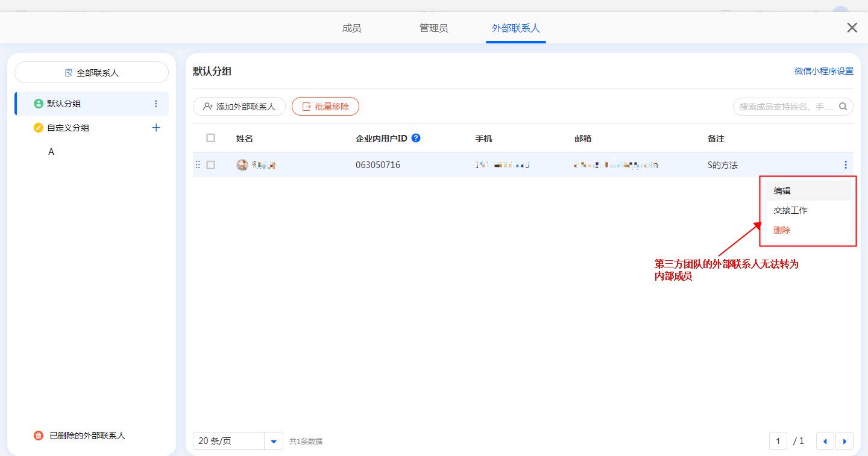Image resolution: width=868 pixels, height=456 pixels.
Task: Click the help icon beside 企业内用户ID
Action: coord(415,138)
